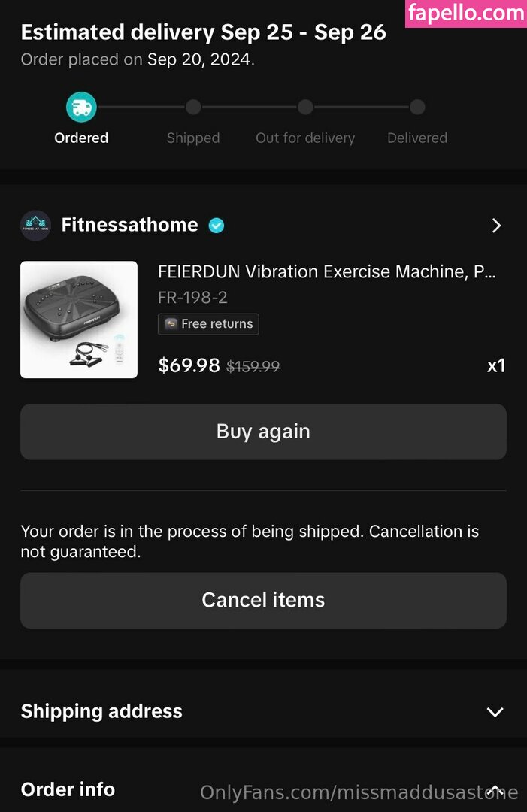Viewport: 527px width, 812px height.
Task: Click the $69.98 price text
Action: [189, 365]
